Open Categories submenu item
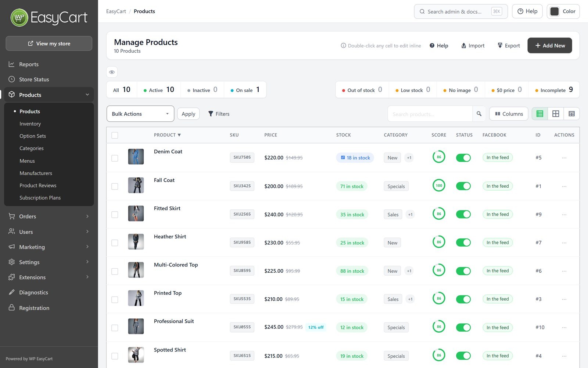Image resolution: width=588 pixels, height=368 pixels. tap(32, 148)
